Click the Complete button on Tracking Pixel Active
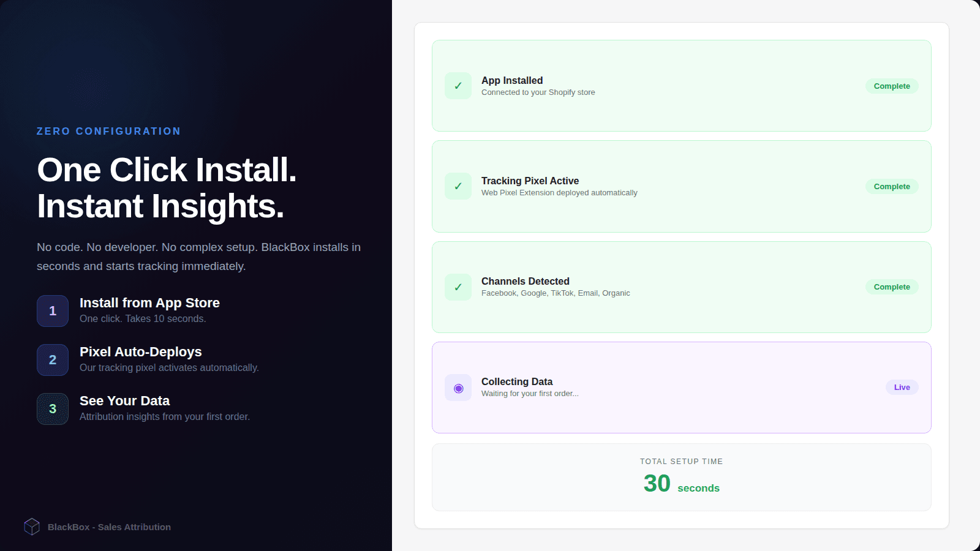This screenshot has width=980, height=551. 891,186
